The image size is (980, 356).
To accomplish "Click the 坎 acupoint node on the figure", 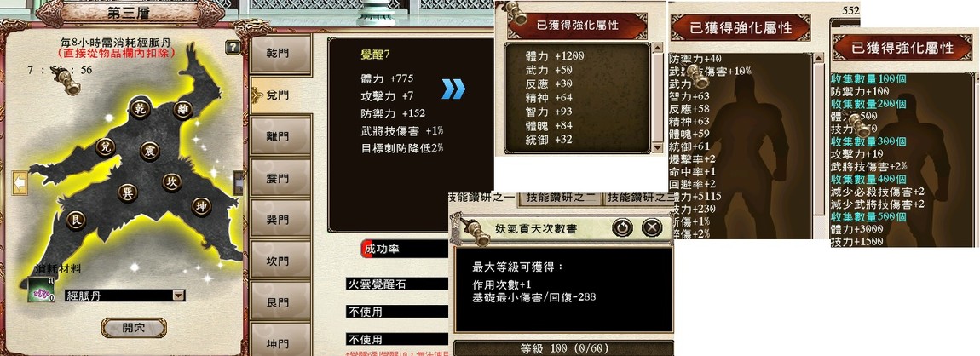I will click(172, 181).
